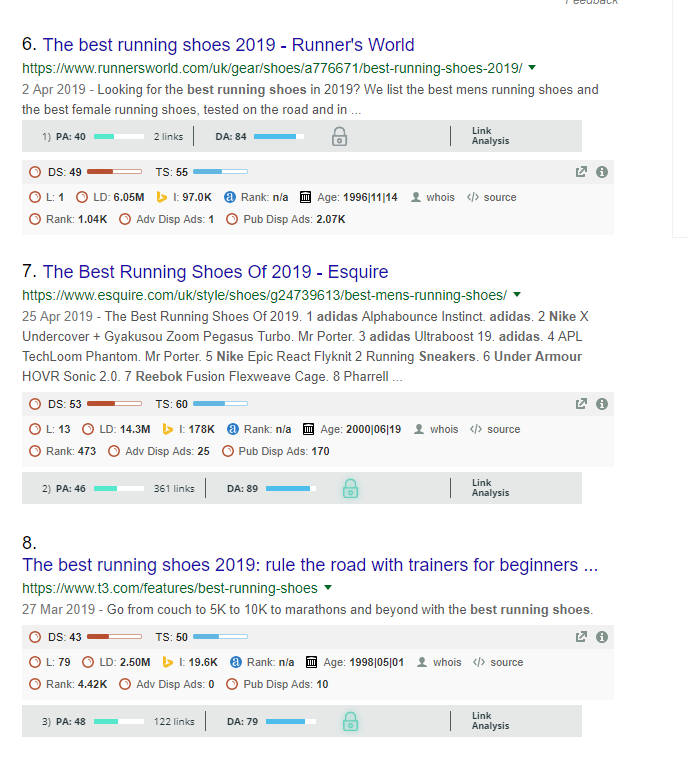The image size is (688, 762).
Task: Click the lock icon in Runner's World Moz bar
Action: 339,137
